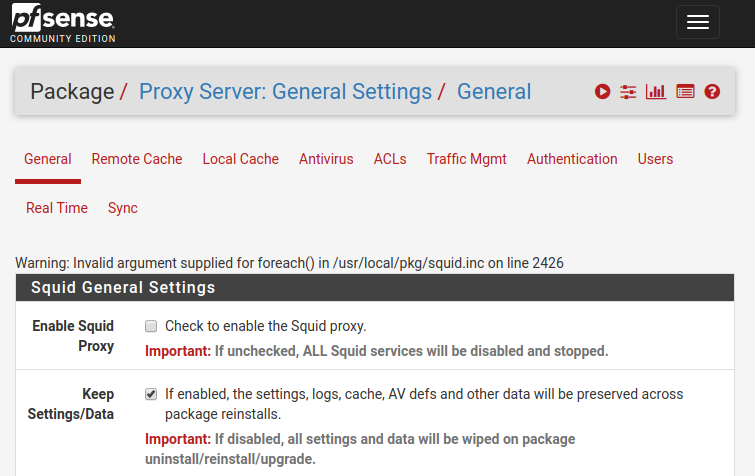
Task: Open the status bar chart icon
Action: point(656,92)
